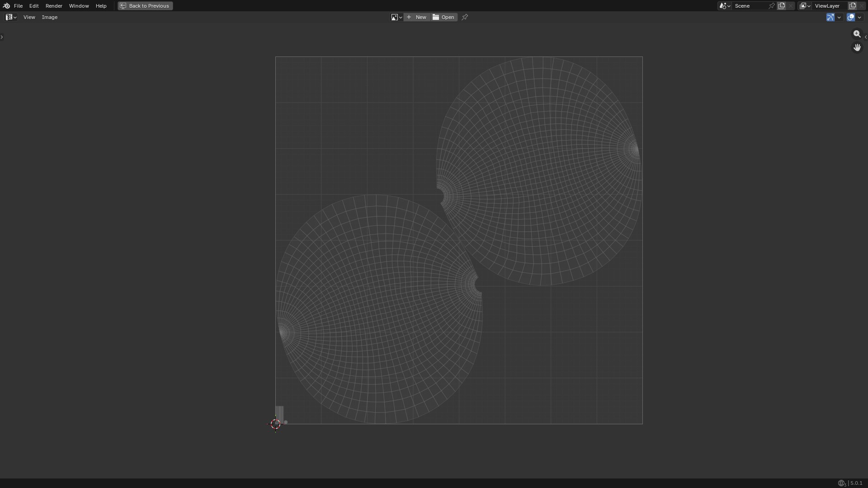This screenshot has width=868, height=488.
Task: Click the pan hand gizmo
Action: 857,47
